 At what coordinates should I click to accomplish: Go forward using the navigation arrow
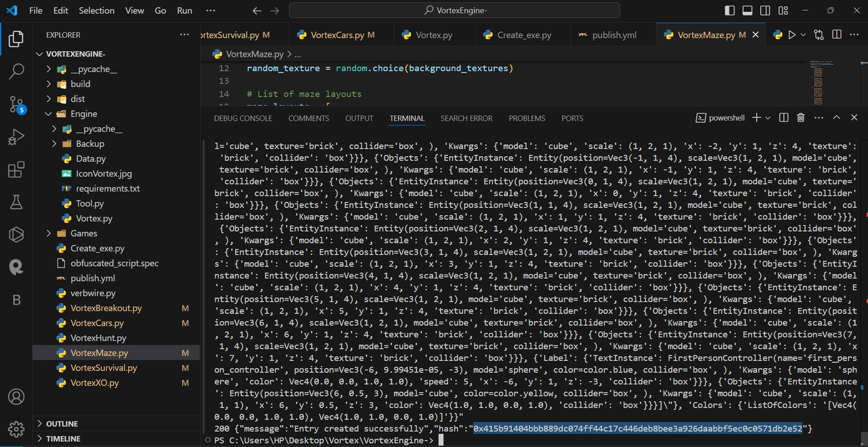pyautogui.click(x=275, y=11)
